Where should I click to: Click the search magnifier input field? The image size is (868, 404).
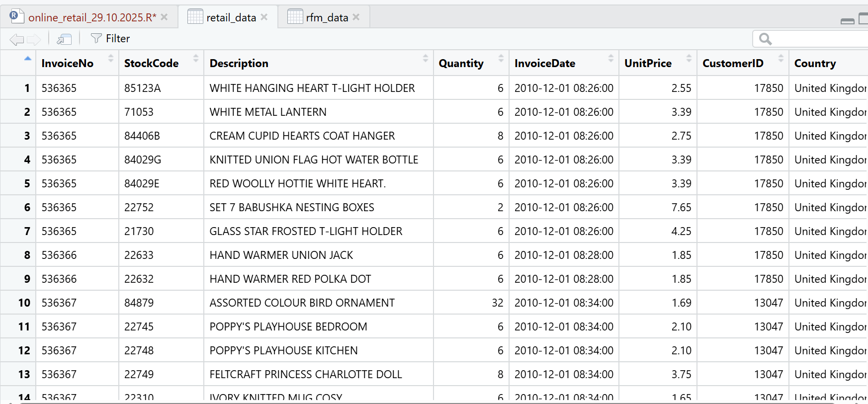[x=815, y=39]
